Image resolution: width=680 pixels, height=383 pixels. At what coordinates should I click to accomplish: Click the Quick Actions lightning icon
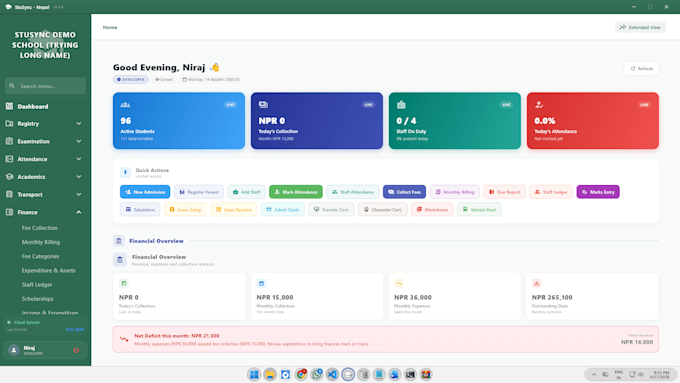tap(125, 173)
